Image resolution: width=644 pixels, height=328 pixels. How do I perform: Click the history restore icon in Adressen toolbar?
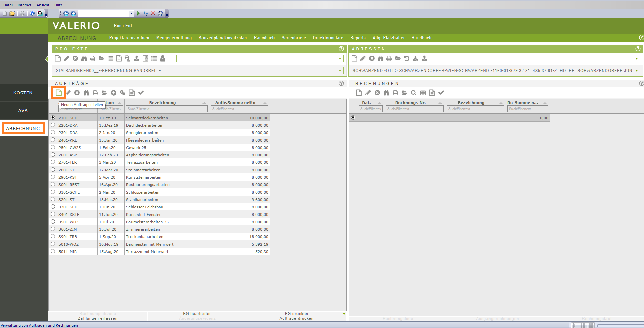tap(407, 58)
